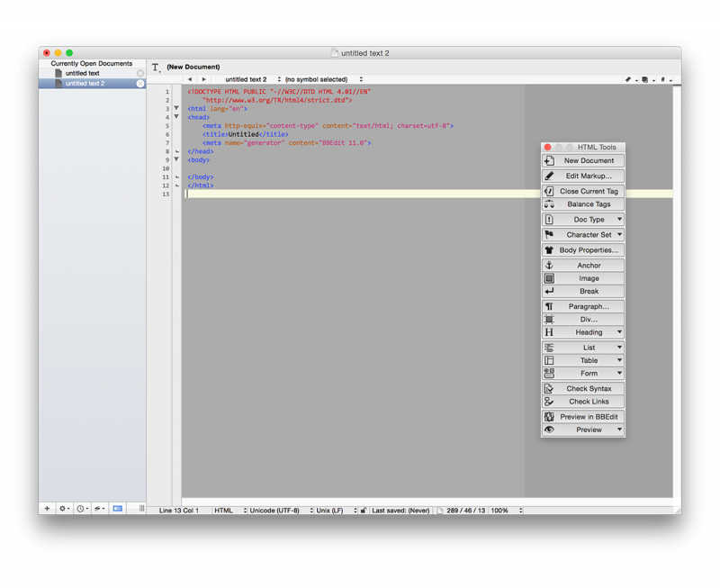The image size is (720, 588).
Task: Click Close Current Tag
Action: (x=582, y=192)
